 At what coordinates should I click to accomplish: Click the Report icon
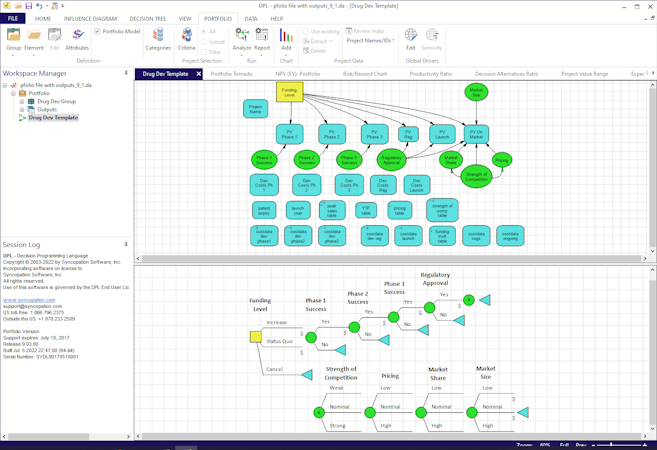tap(262, 35)
